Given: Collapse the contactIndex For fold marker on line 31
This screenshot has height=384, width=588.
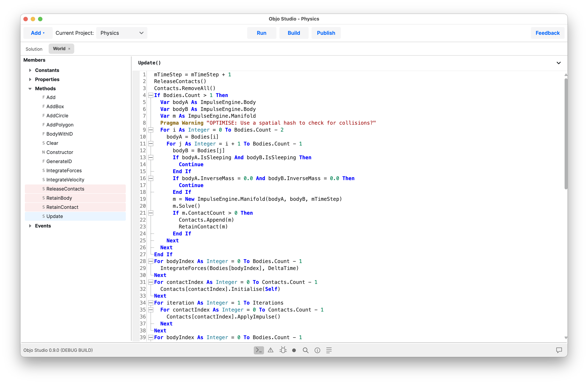Looking at the screenshot, I should (x=150, y=282).
